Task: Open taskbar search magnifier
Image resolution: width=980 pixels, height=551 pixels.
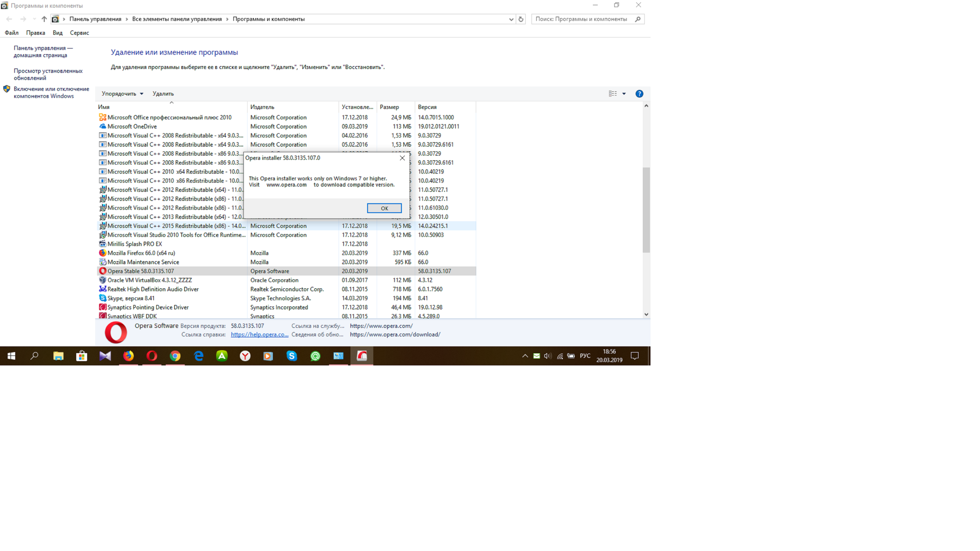Action: (x=35, y=356)
